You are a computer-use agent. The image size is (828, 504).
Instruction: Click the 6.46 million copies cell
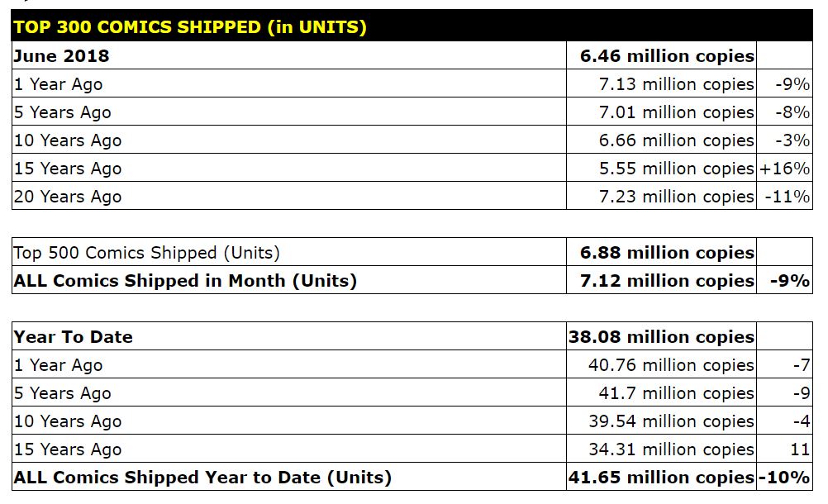[666, 56]
